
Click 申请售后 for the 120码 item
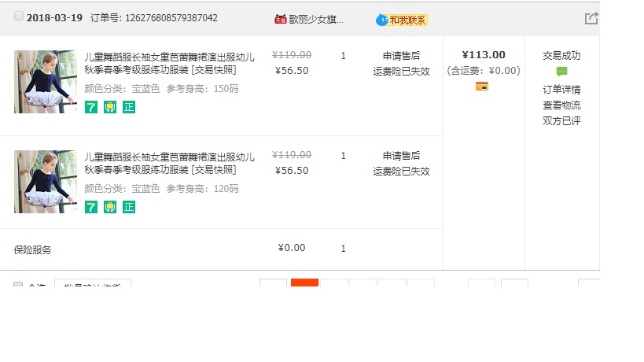tap(401, 156)
